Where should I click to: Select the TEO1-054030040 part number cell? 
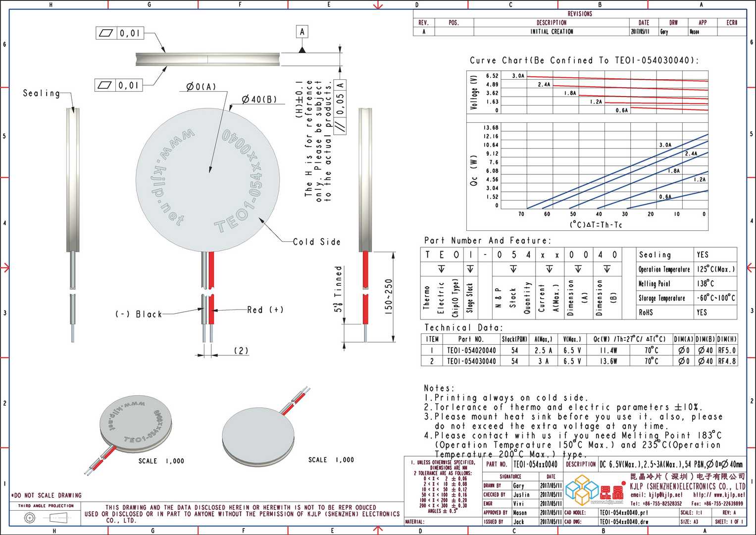pos(471,361)
